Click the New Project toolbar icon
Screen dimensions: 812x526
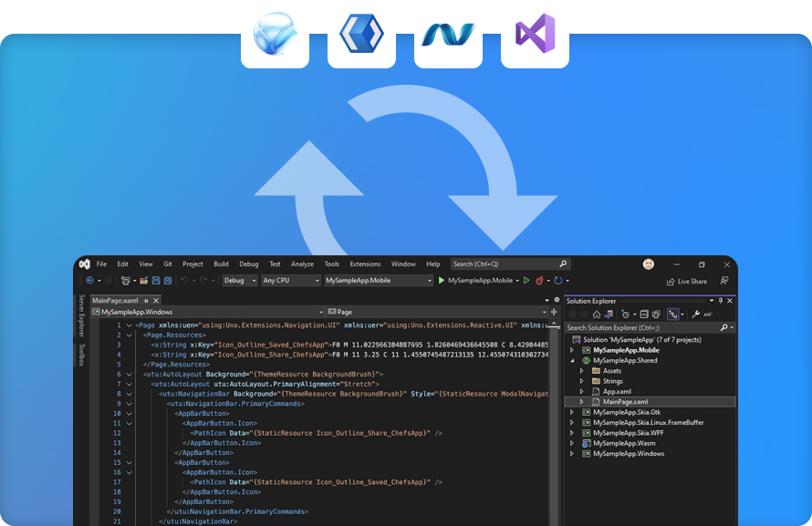tap(125, 281)
